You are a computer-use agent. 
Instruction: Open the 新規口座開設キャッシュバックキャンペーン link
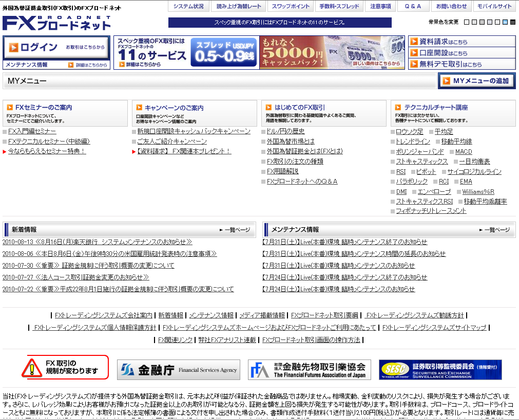(194, 131)
